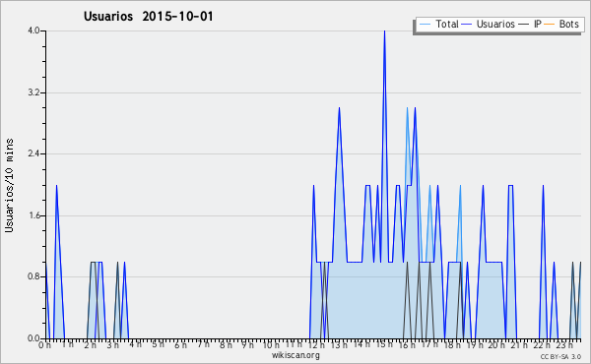
Task: Click the 2.4 y-axis value
Action: pyautogui.click(x=33, y=153)
